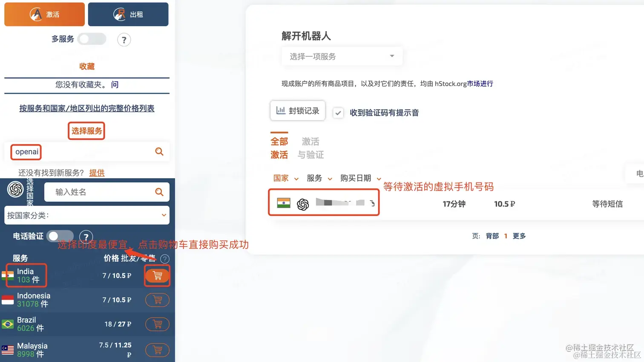Toggle the 收到验证码有提示音 checkbox
Screen dimensions: 644x362
point(338,113)
